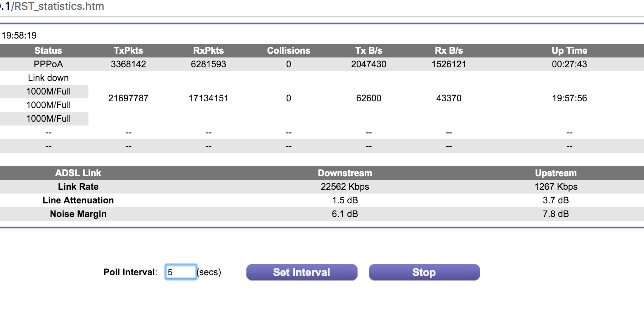Click the Line Attenuation row label
The width and height of the screenshot is (644, 313).
(x=78, y=200)
